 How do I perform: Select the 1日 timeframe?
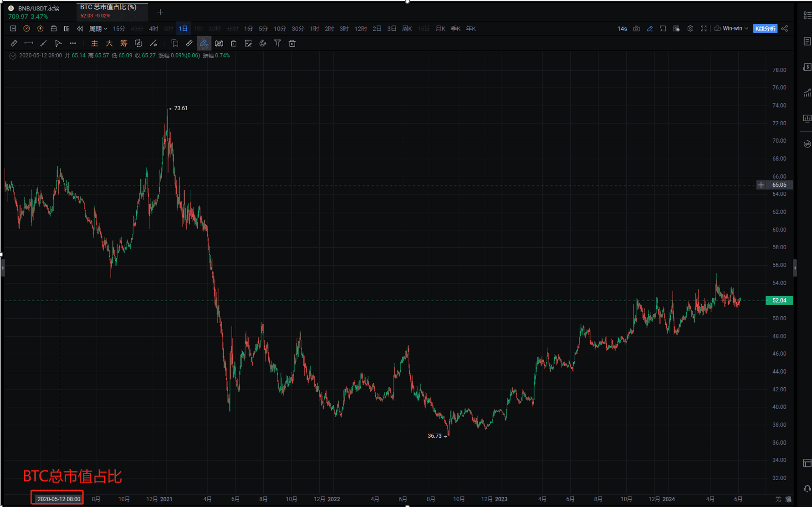[x=183, y=29]
